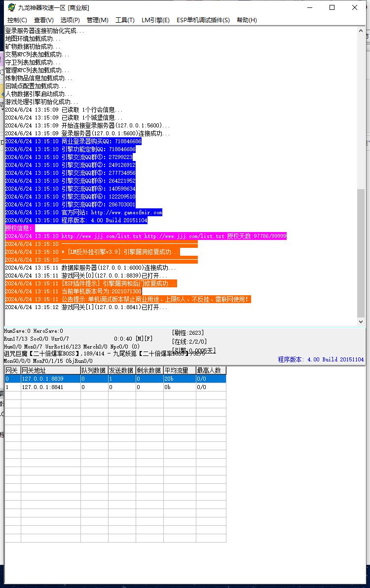Click log line 已读取 1个行会信息
Screen dimensions: 370x588
click(64, 110)
